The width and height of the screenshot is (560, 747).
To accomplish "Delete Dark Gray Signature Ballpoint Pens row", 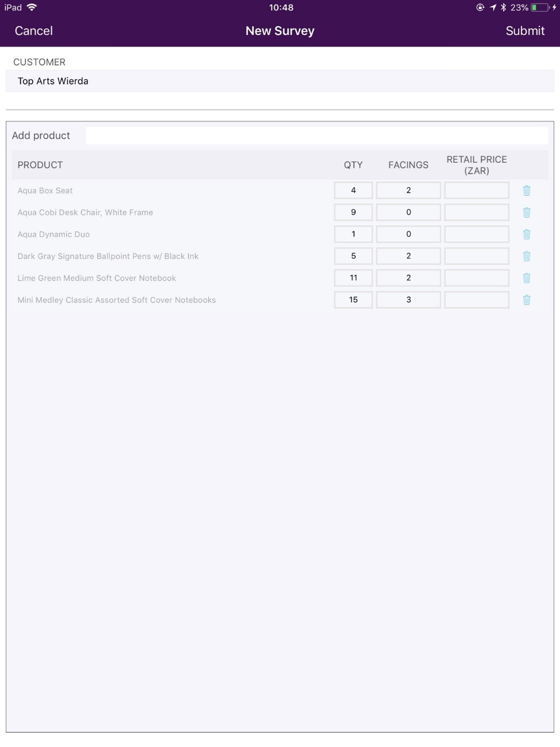I will pos(527,256).
